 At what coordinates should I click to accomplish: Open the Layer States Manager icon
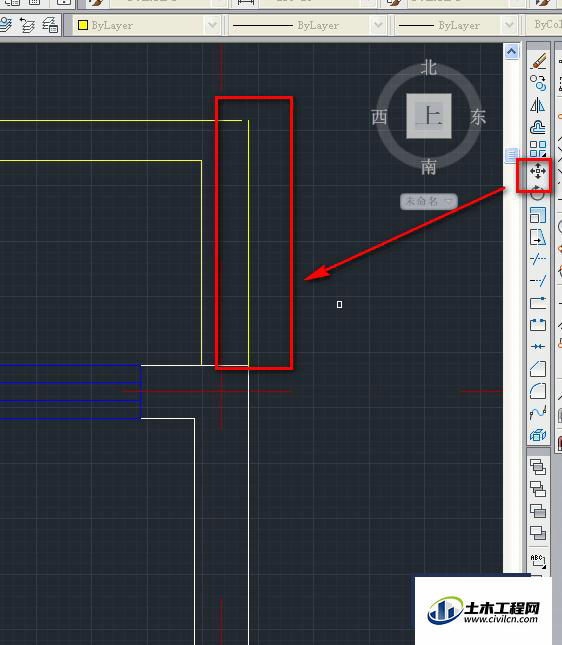[x=50, y=25]
